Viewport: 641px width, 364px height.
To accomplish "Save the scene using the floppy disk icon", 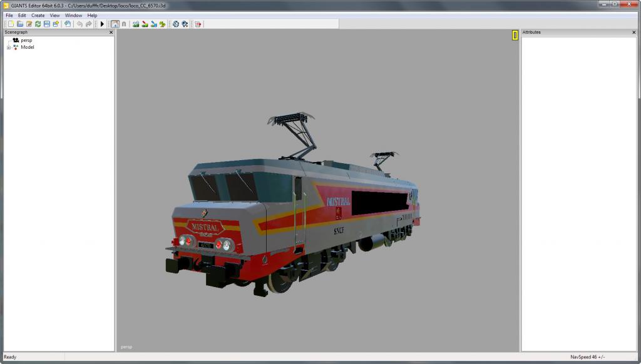I will point(47,24).
